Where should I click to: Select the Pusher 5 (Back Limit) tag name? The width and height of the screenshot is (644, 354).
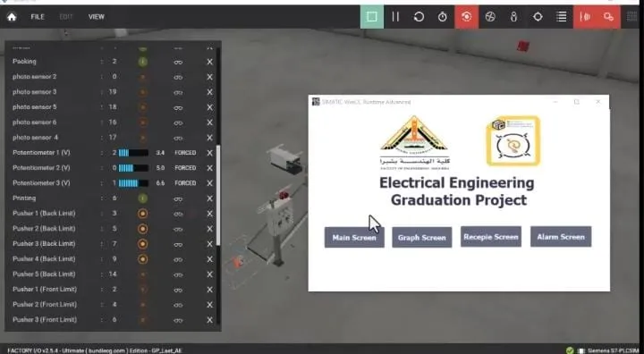(x=44, y=274)
